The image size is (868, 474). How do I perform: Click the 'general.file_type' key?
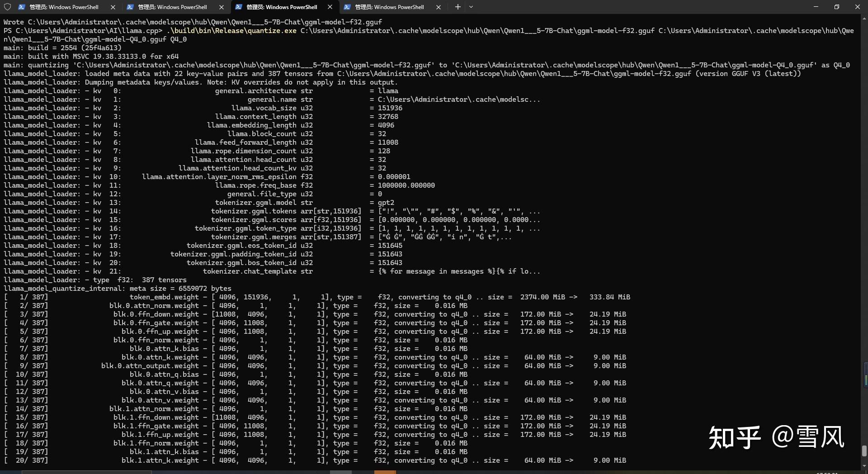click(262, 194)
